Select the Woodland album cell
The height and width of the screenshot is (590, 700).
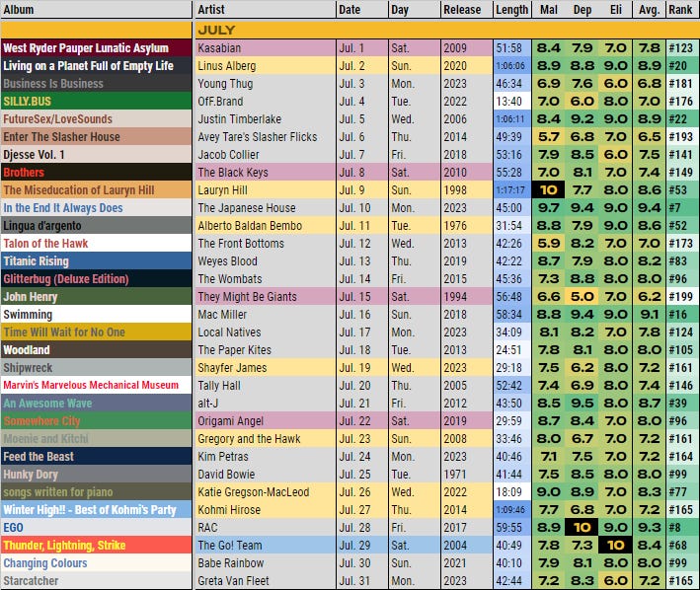(97, 350)
